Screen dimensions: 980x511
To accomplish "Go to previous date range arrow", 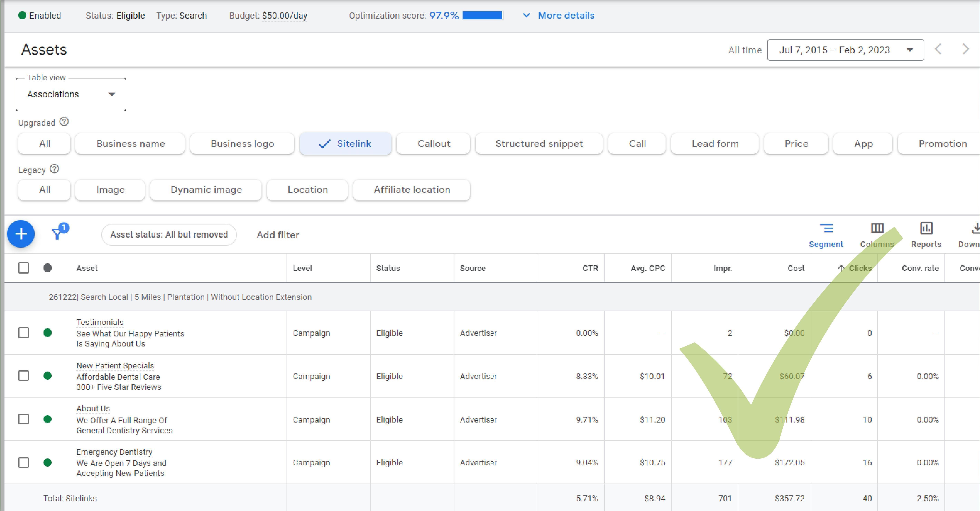I will click(938, 49).
